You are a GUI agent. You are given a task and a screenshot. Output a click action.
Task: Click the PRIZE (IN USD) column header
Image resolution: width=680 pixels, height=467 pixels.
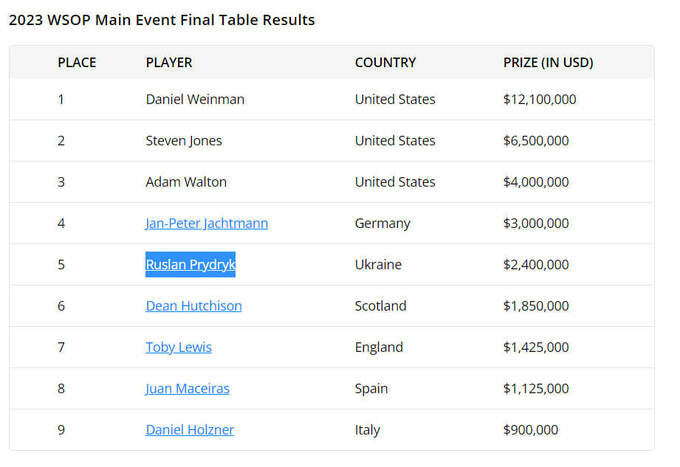tap(548, 62)
